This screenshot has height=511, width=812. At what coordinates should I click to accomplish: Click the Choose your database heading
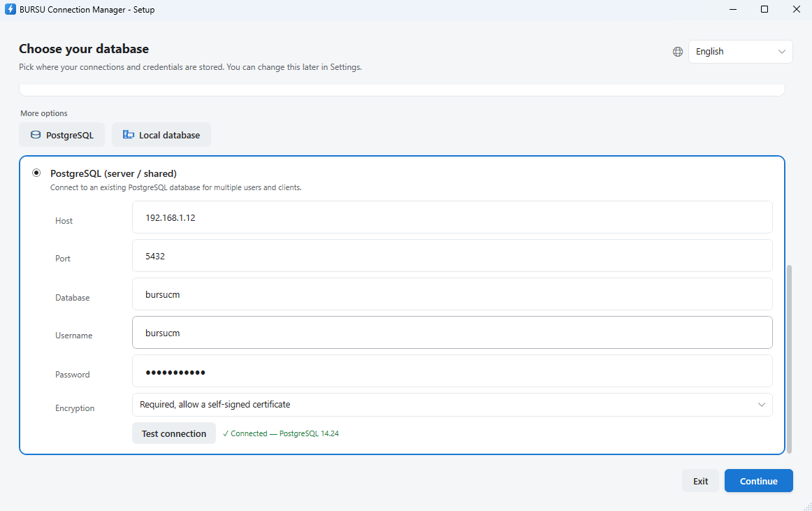coord(84,49)
